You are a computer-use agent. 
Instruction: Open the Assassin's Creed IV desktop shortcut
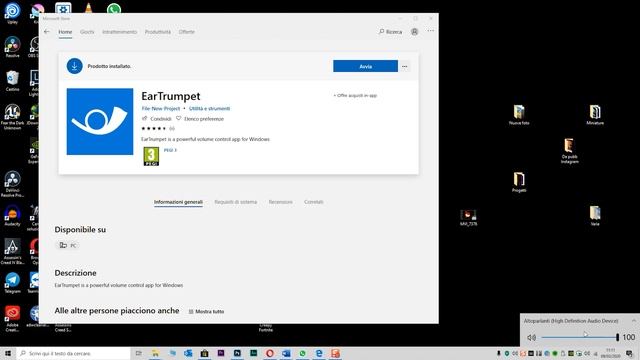12,251
